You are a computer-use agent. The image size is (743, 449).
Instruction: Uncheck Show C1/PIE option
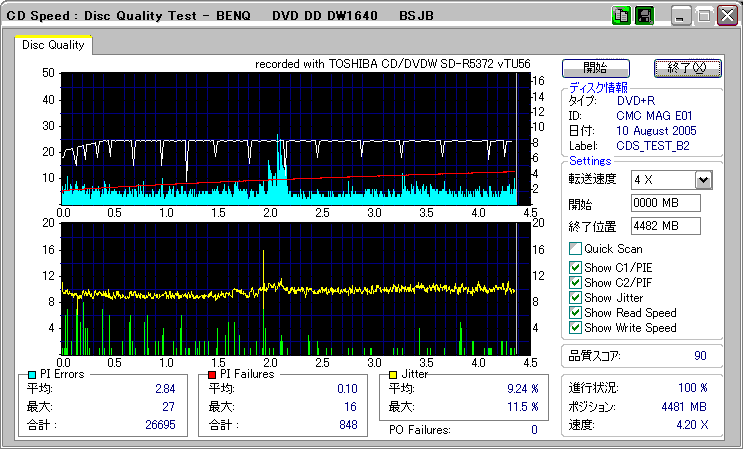[x=575, y=267]
